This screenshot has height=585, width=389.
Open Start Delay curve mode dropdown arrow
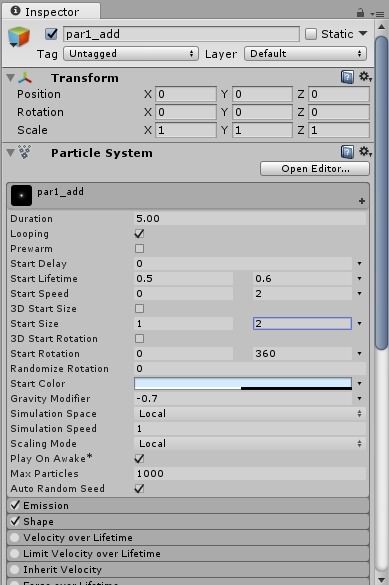click(360, 263)
